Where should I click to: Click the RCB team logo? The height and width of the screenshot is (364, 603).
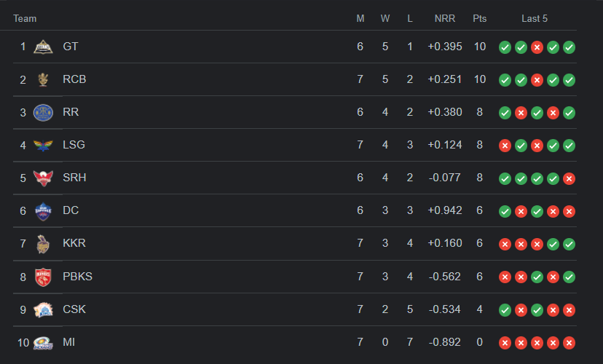44,79
